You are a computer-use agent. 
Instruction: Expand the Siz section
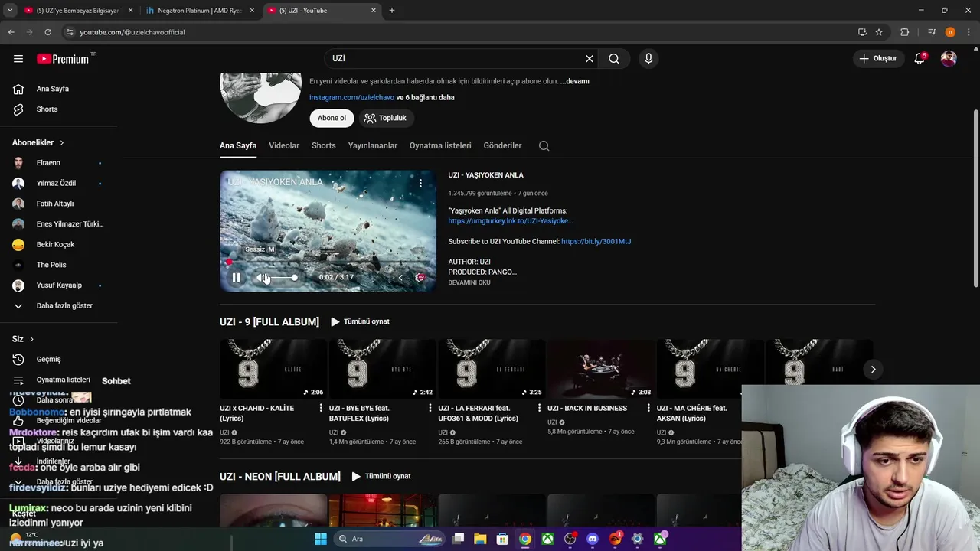click(x=23, y=339)
